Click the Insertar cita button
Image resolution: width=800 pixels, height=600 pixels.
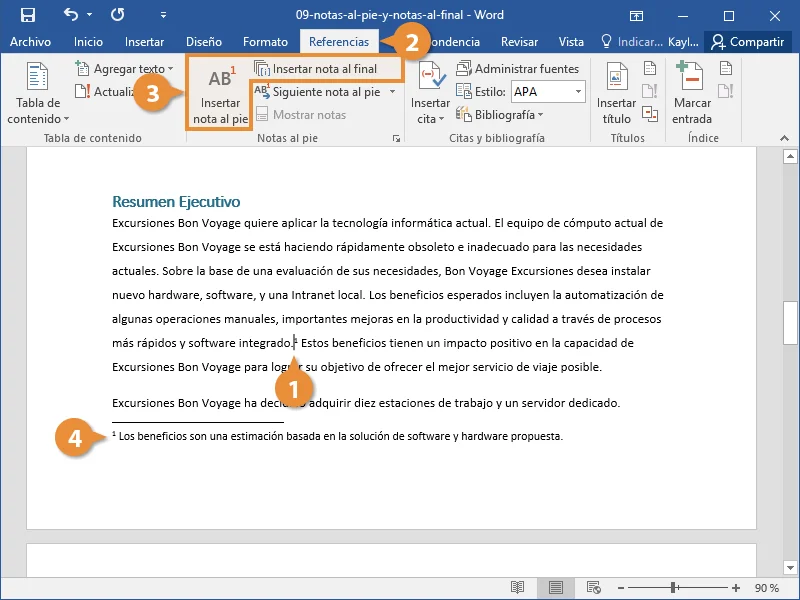(x=430, y=93)
